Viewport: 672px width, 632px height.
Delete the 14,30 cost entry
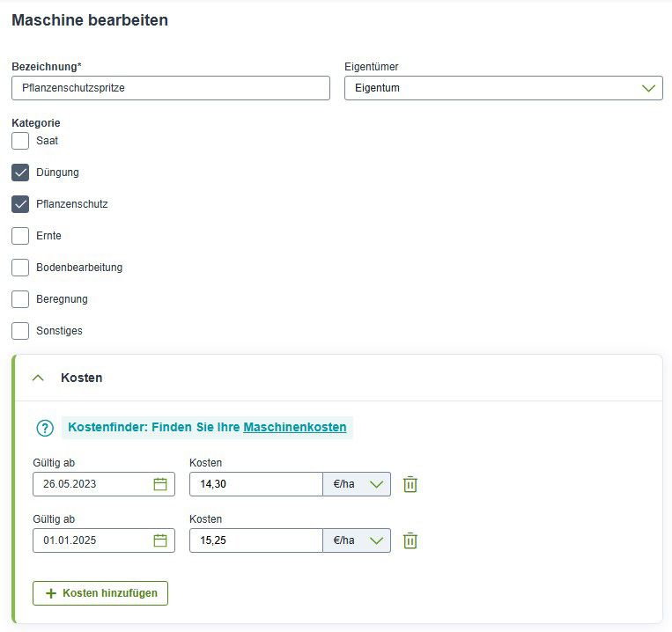[410, 484]
